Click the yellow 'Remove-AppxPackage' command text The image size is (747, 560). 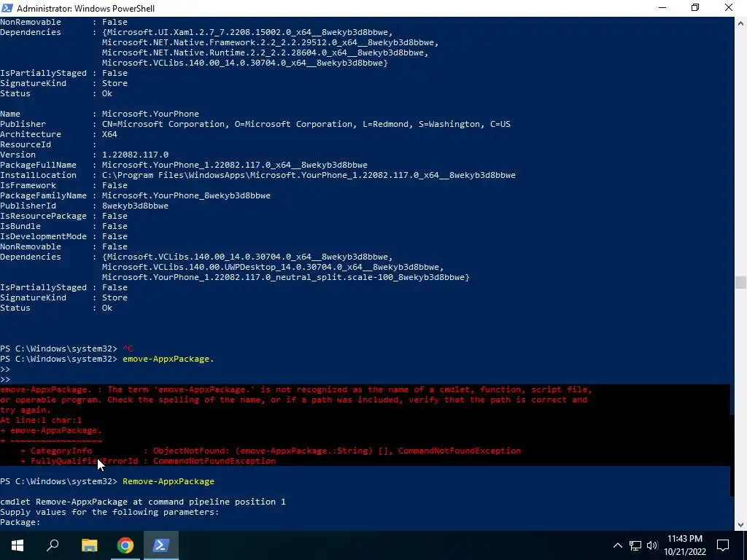click(x=169, y=481)
